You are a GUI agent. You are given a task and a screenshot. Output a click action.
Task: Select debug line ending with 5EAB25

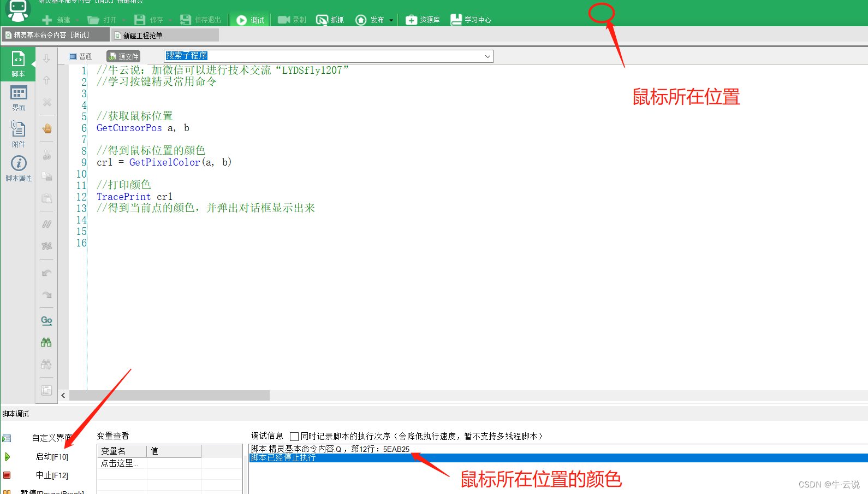tap(330, 449)
